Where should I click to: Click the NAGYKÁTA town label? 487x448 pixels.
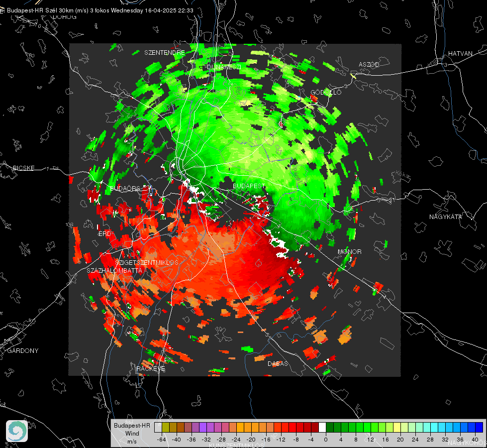click(446, 217)
